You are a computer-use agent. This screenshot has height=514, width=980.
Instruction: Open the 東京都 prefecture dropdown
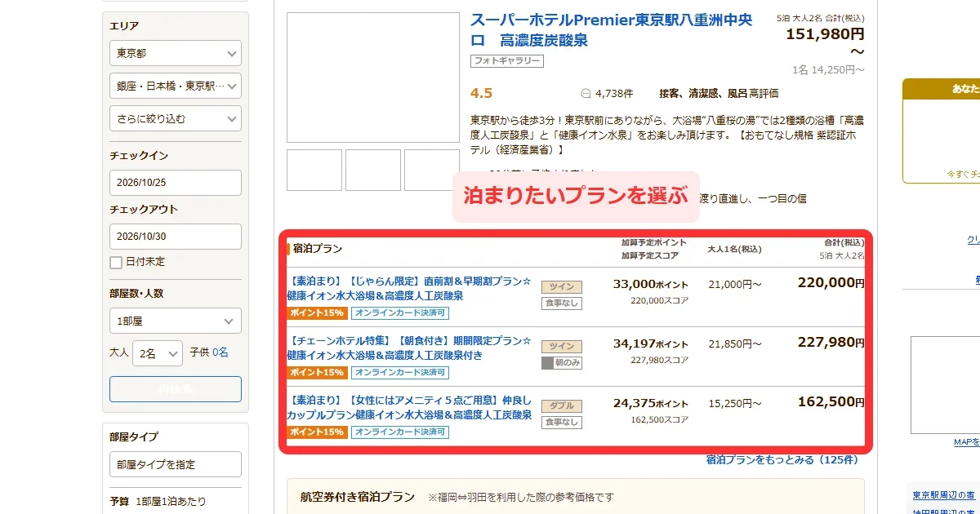coord(176,53)
